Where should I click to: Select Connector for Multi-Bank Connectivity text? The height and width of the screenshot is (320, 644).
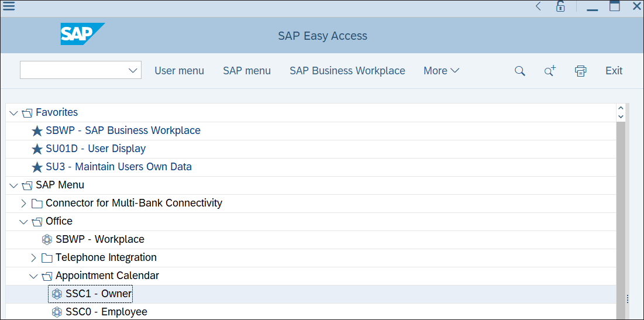coord(134,203)
